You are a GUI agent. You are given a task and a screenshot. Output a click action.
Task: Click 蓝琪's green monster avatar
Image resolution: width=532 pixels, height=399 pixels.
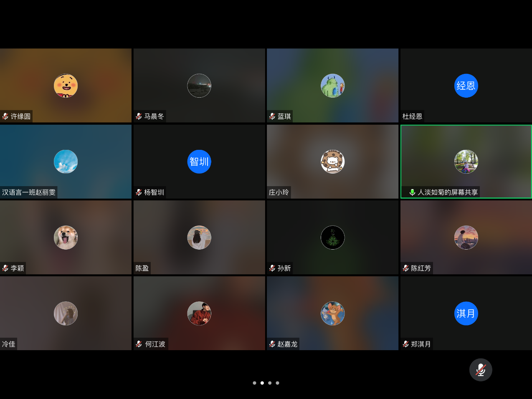coord(332,86)
